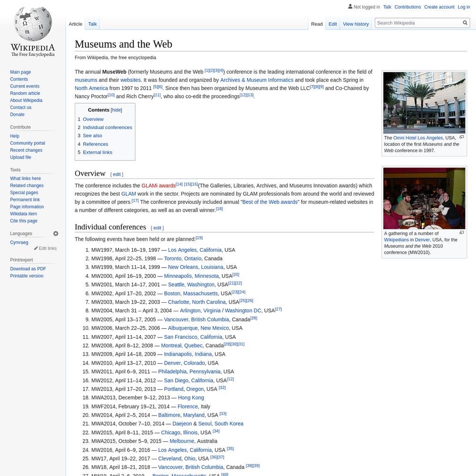Open citation reference [19]

tap(199, 238)
